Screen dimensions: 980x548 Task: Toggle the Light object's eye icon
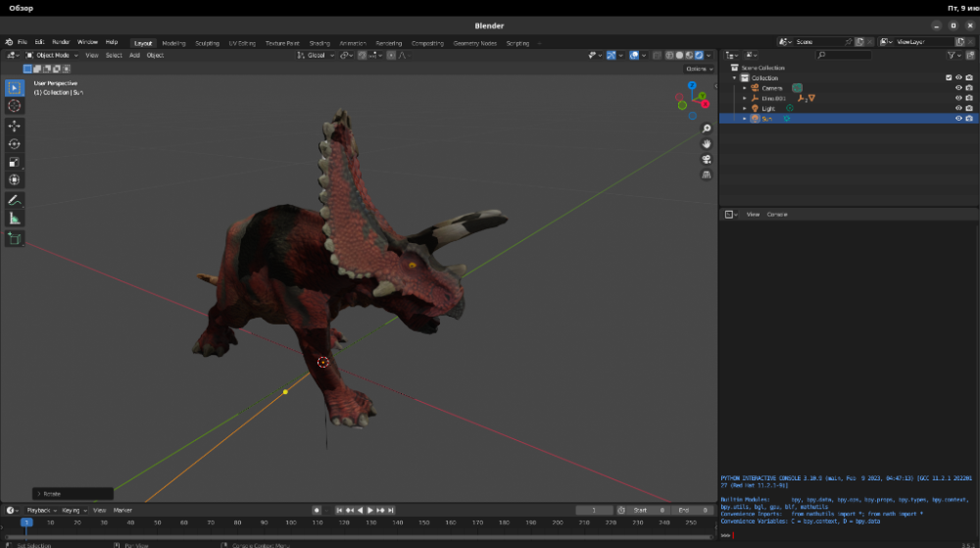[x=958, y=108]
